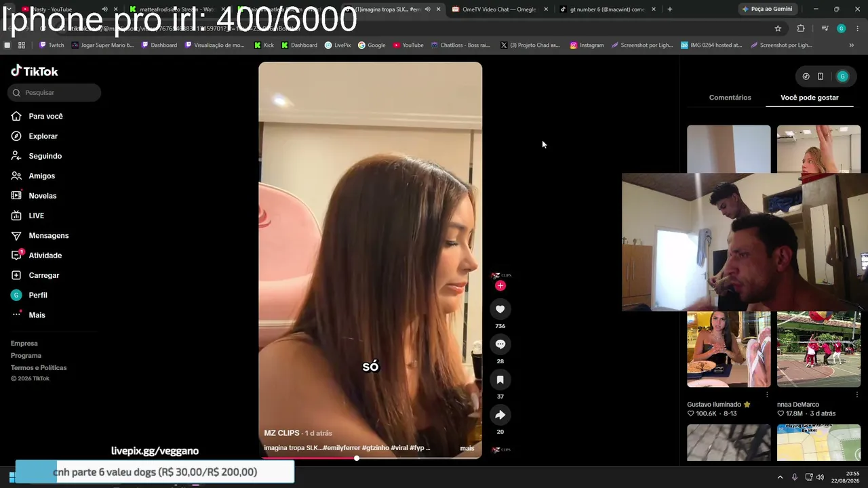Open Visualização de mo... bookmark
The image size is (868, 488).
(x=214, y=45)
